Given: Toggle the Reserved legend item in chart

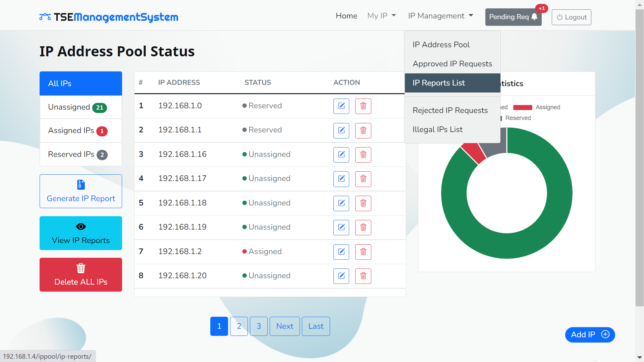Looking at the screenshot, I should point(518,118).
